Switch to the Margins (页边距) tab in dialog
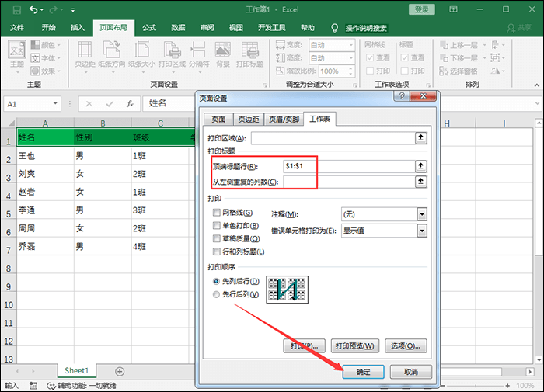 pyautogui.click(x=249, y=120)
